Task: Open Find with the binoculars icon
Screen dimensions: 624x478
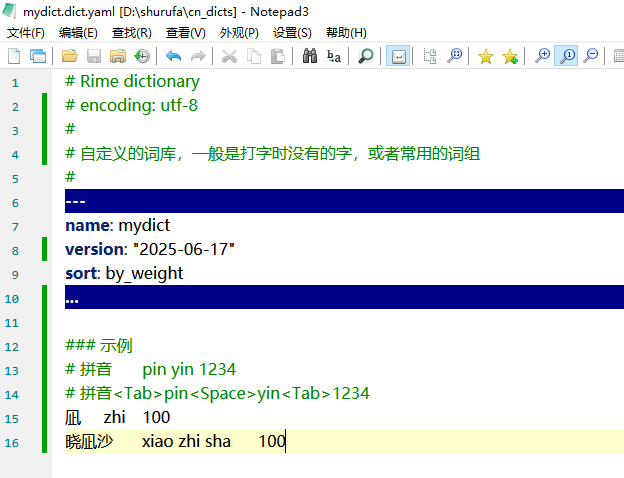Action: coord(310,57)
